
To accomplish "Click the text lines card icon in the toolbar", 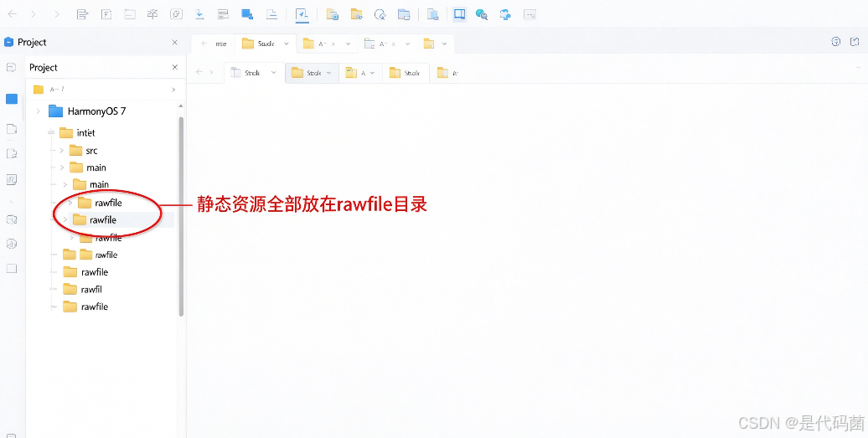I will (x=223, y=14).
